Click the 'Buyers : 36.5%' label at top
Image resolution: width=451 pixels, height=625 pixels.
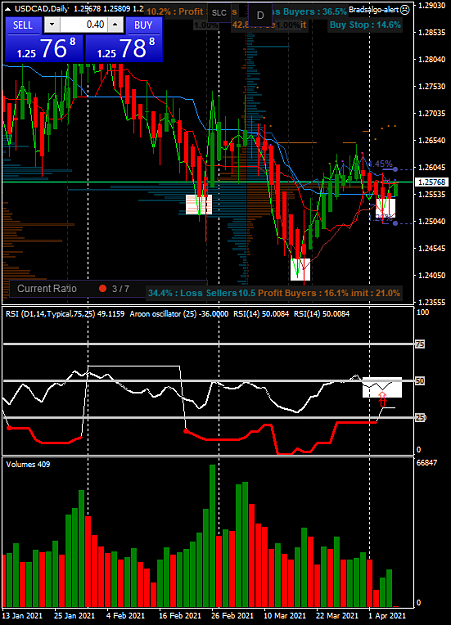316,12
